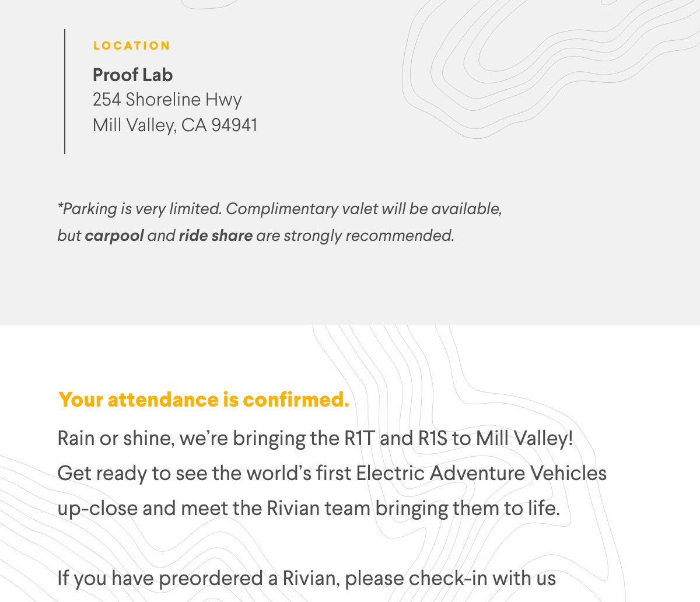Screen dimensions: 700x602
Task: Click Electric Adventure Vehicles text
Action: click(x=481, y=473)
